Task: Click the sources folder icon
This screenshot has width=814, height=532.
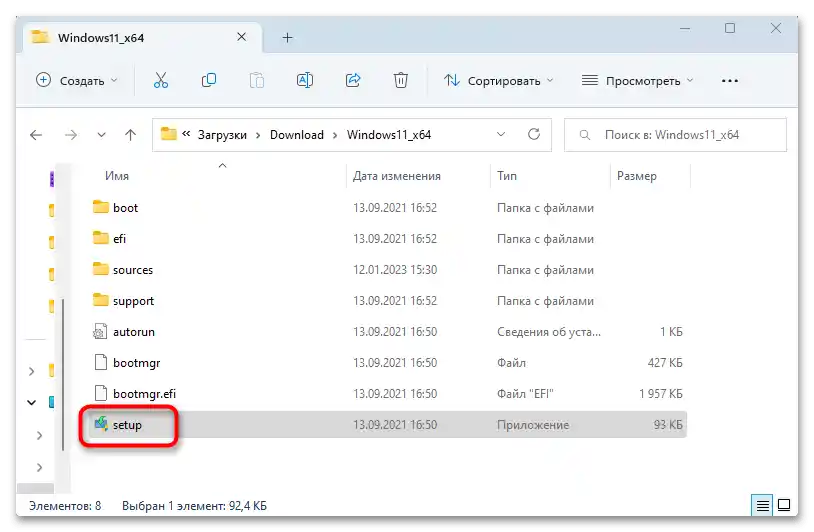Action: [x=101, y=269]
